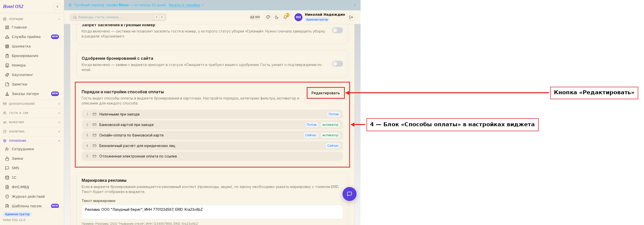Open the theme palette icon in header
The image size is (644, 225).
(268, 17)
